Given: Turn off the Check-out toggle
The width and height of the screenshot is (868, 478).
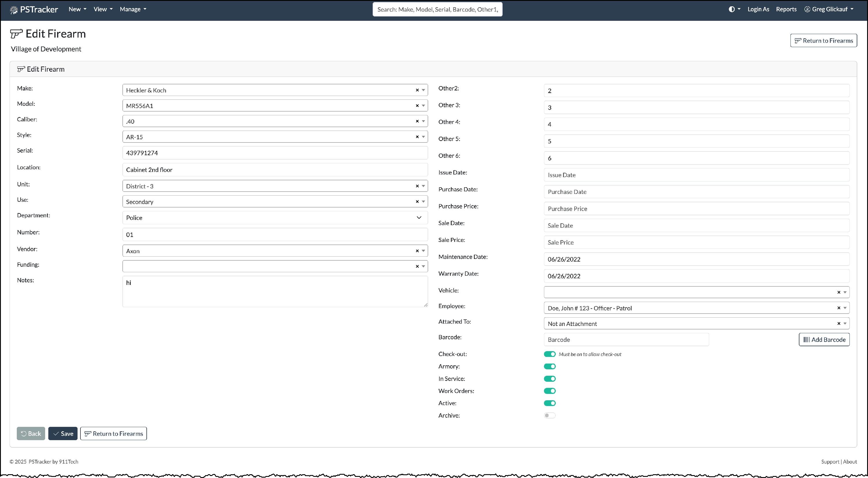Looking at the screenshot, I should pyautogui.click(x=549, y=354).
